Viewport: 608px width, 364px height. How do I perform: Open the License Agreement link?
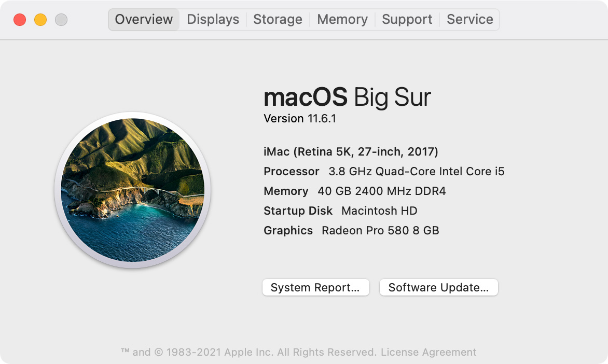(x=429, y=352)
